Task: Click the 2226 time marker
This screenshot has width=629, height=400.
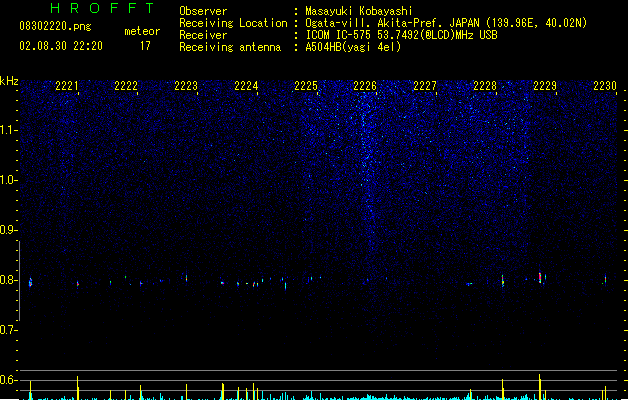Action: pos(365,86)
